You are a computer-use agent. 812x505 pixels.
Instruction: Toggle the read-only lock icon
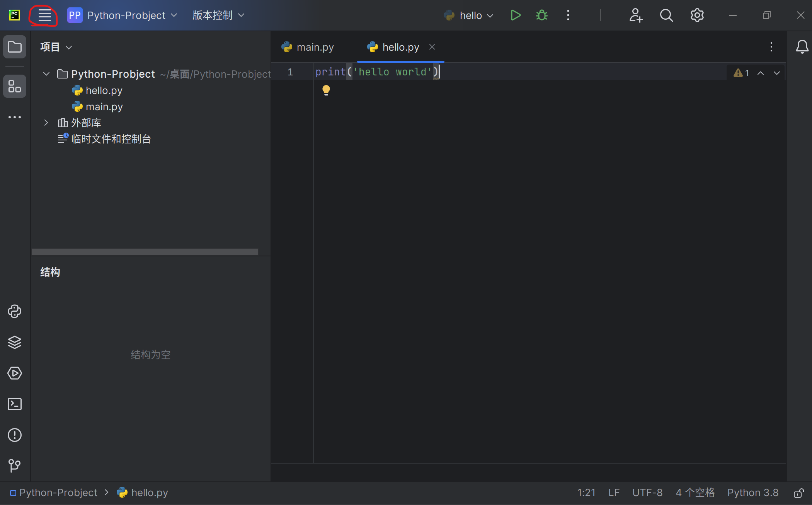click(799, 493)
